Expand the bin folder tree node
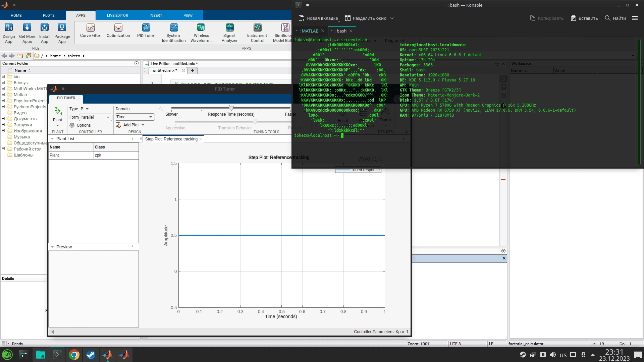This screenshot has height=362, width=644. 3,76
